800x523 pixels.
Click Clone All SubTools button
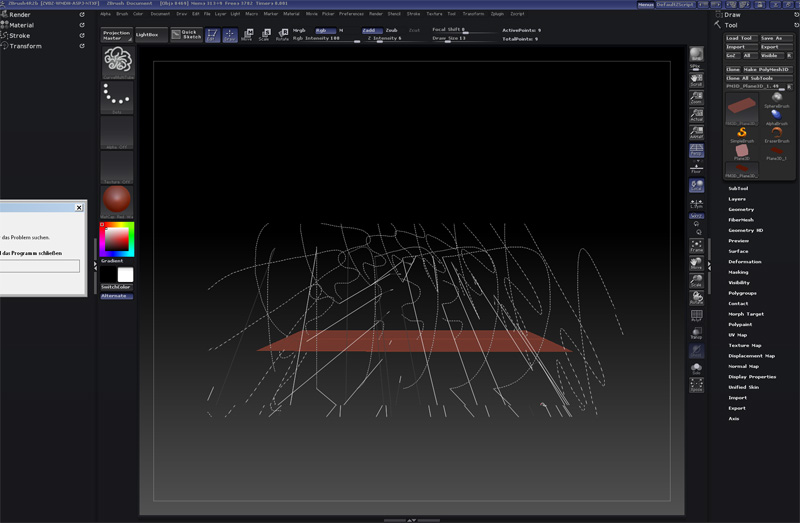point(759,78)
